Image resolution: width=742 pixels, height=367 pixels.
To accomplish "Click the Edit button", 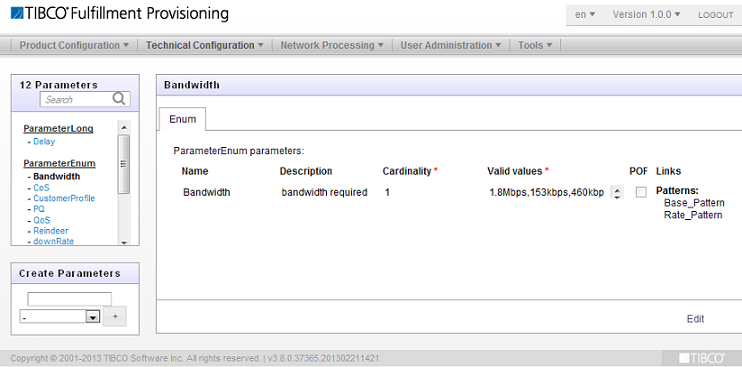I will click(695, 319).
